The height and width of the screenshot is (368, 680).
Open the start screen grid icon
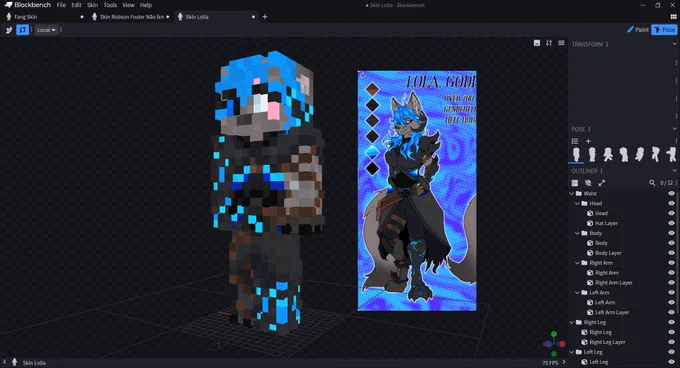pos(673,17)
